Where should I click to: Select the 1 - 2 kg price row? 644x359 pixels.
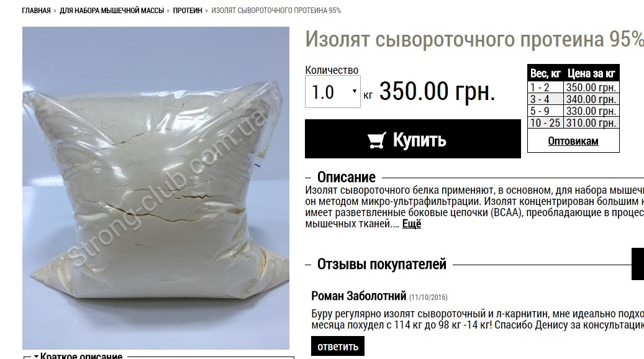tap(573, 88)
